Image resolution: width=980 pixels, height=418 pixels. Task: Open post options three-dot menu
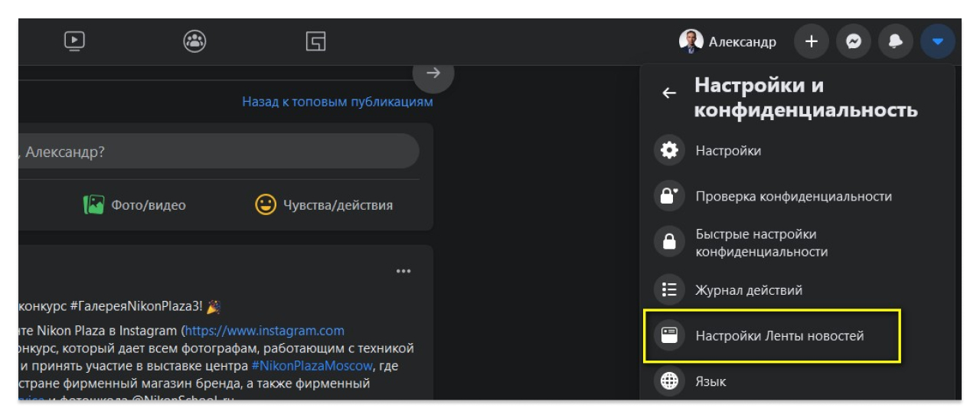403,271
